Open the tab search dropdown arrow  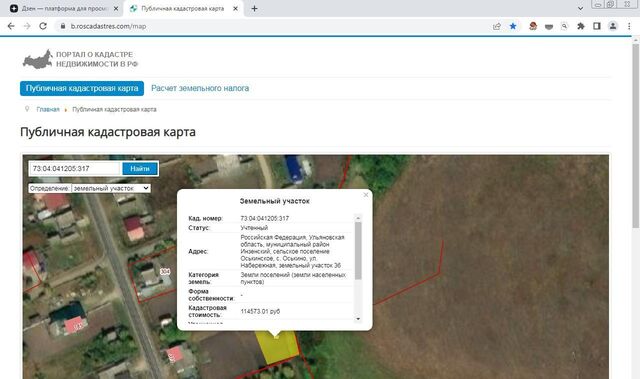(x=580, y=9)
